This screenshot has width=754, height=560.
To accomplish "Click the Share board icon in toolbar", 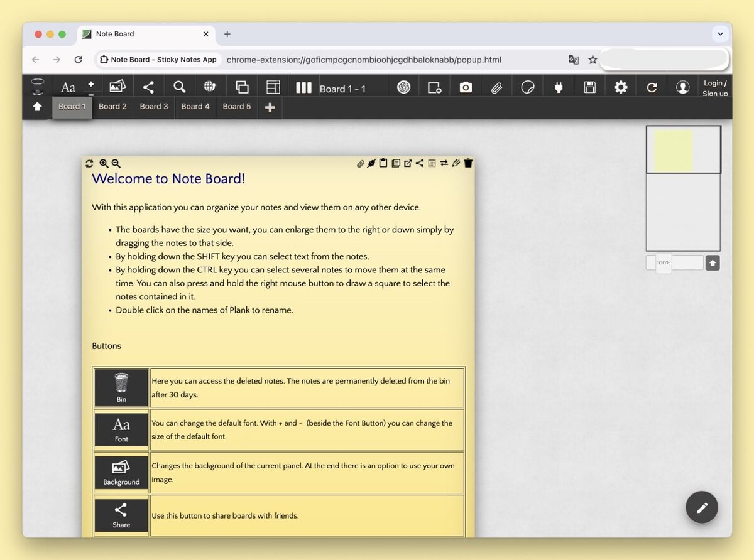I will point(148,87).
